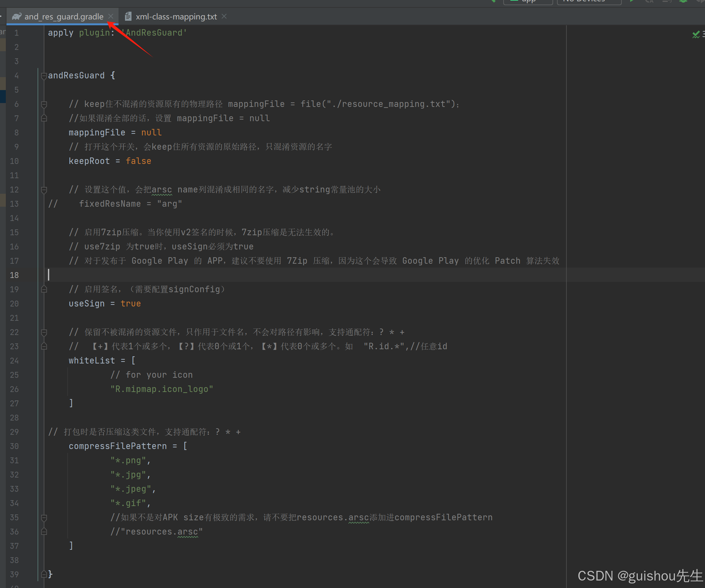
Task: Click the "R.mipmap.icon_logo" string literal
Action: point(162,389)
